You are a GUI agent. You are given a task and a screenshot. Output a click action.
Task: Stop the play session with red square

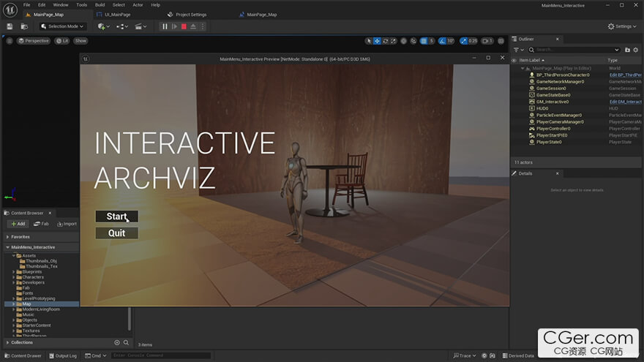coord(184,26)
